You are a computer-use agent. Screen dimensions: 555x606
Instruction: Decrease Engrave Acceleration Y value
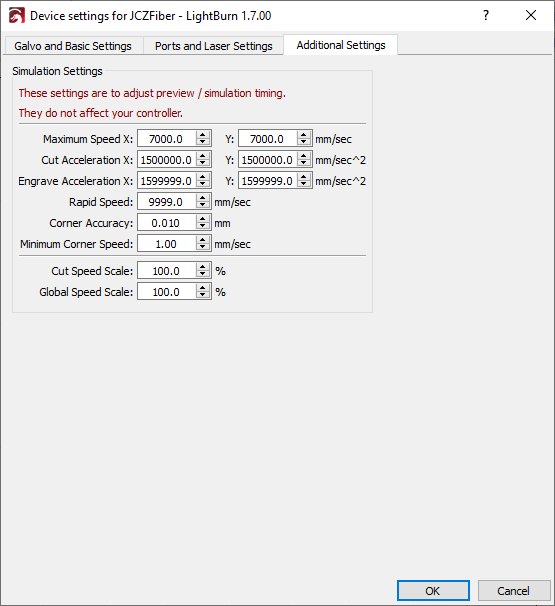click(x=304, y=184)
